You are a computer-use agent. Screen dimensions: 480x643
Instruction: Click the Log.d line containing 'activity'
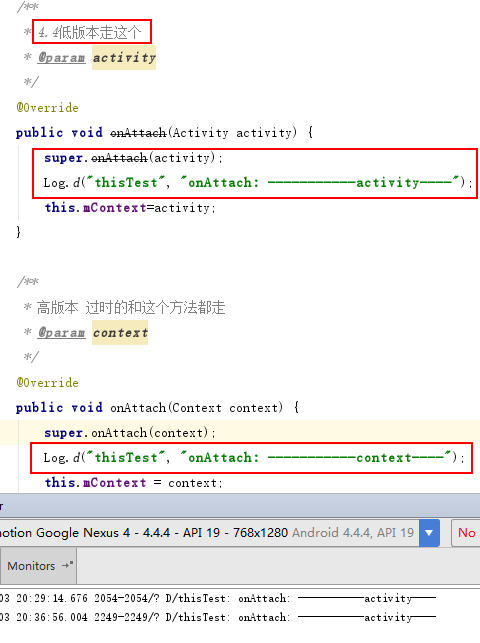(258, 182)
